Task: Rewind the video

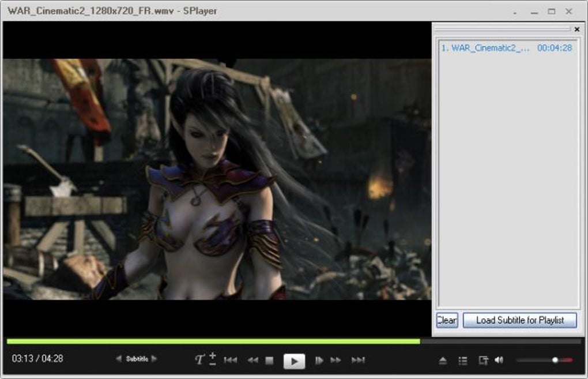Action: pyautogui.click(x=252, y=360)
